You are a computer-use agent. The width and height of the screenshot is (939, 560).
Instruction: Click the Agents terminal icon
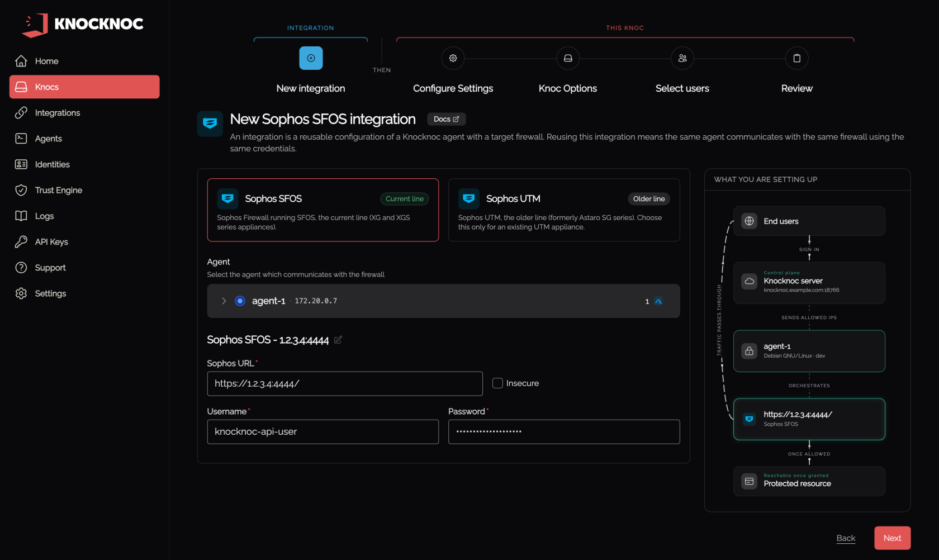coord(21,139)
